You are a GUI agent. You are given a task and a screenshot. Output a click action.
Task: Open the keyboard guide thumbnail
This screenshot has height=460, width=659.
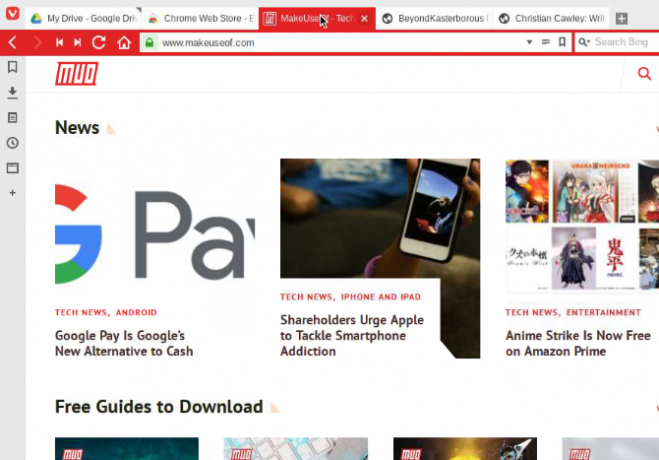coord(296,449)
